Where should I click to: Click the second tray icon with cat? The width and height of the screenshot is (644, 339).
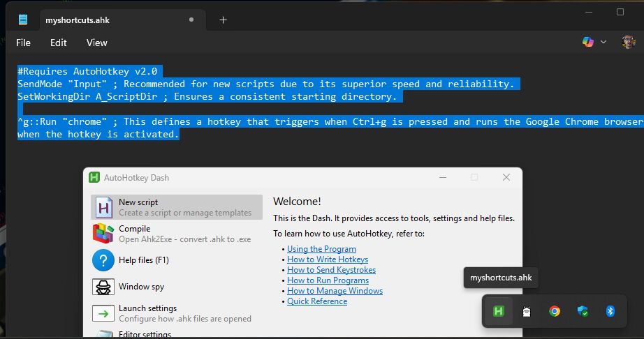tap(527, 312)
